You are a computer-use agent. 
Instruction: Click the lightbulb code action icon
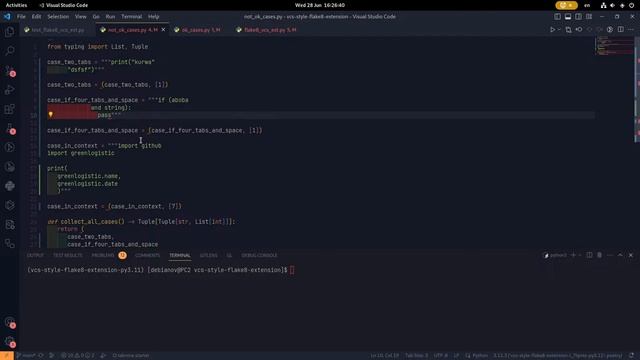(x=51, y=115)
